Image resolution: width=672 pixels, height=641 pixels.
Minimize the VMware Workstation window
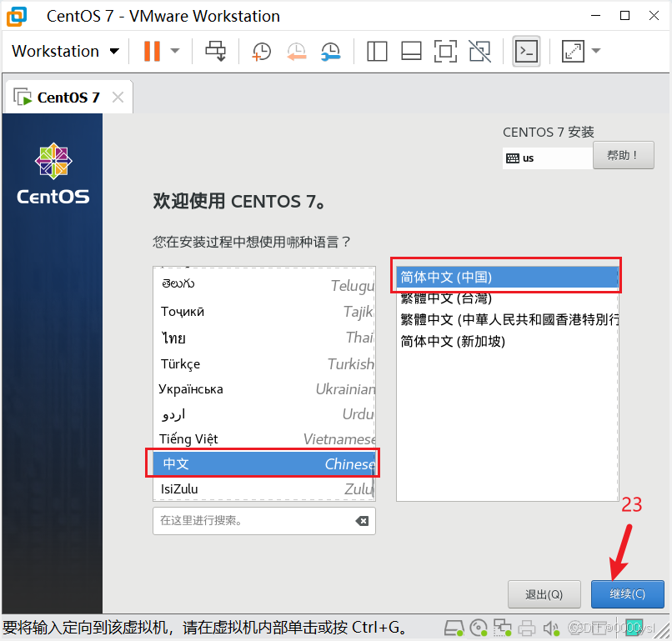click(x=596, y=16)
